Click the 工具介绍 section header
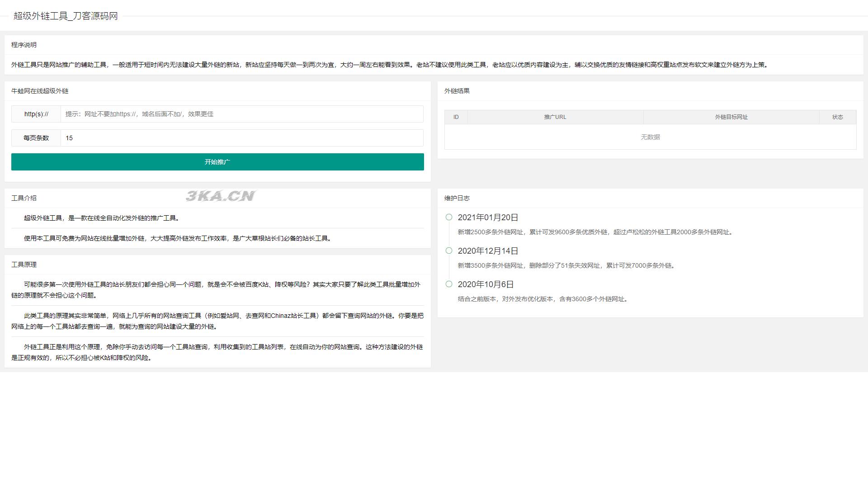 24,198
